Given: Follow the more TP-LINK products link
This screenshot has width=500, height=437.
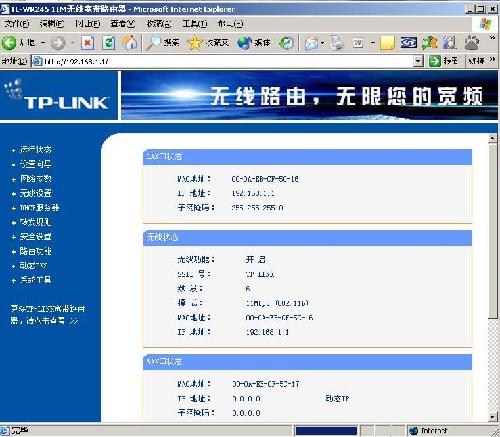Looking at the screenshot, I should click(47, 315).
